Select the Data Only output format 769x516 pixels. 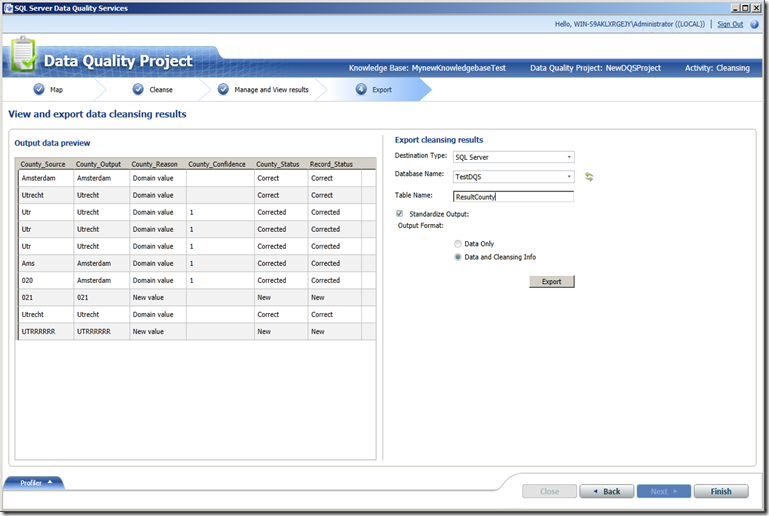tap(458, 244)
